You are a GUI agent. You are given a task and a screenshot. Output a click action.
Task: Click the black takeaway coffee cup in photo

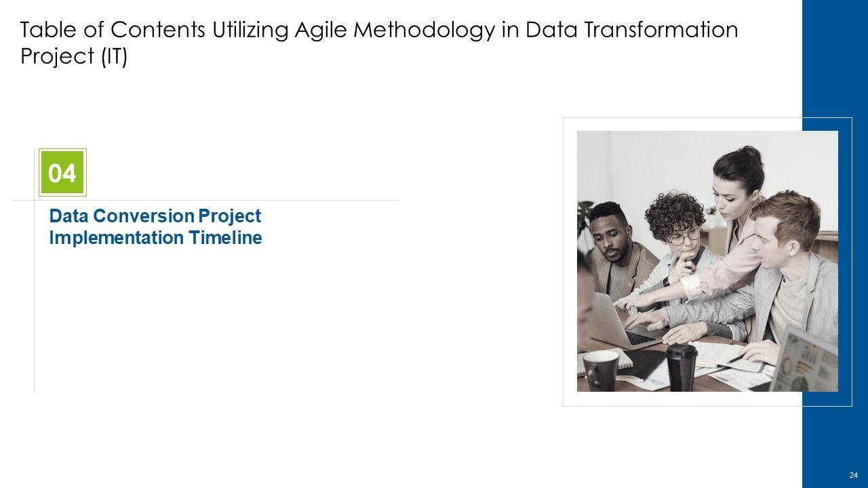681,367
